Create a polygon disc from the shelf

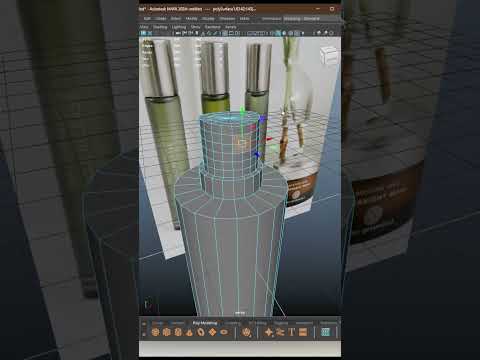(224, 332)
